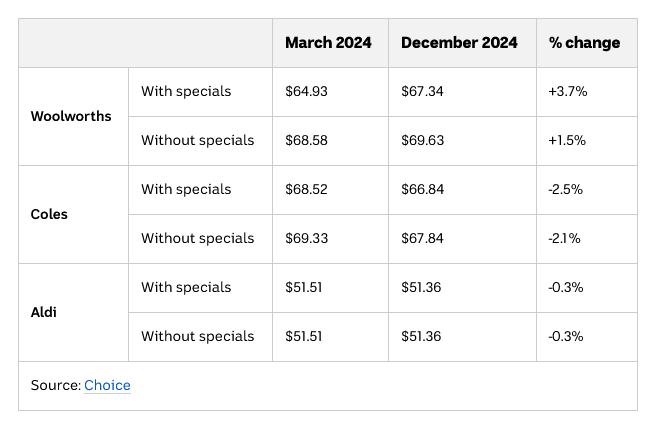The width and height of the screenshot is (656, 429).
Task: Click the Source text label
Action: (56, 385)
